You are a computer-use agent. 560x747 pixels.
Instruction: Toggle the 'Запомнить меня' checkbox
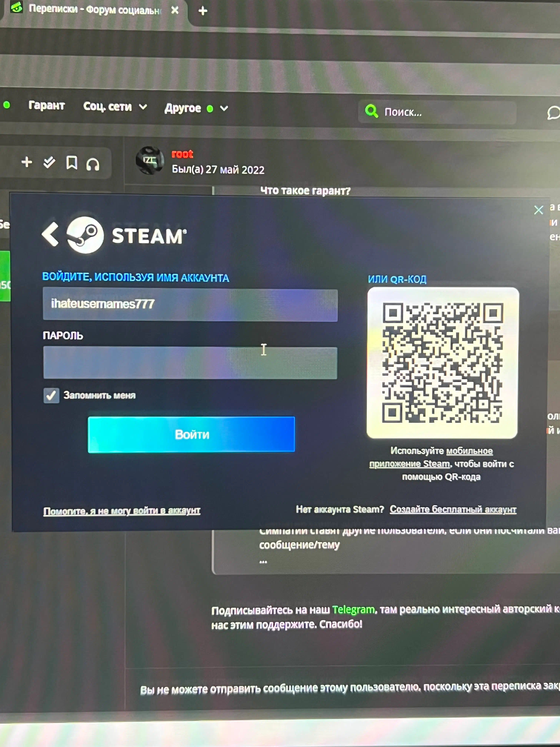click(x=51, y=395)
